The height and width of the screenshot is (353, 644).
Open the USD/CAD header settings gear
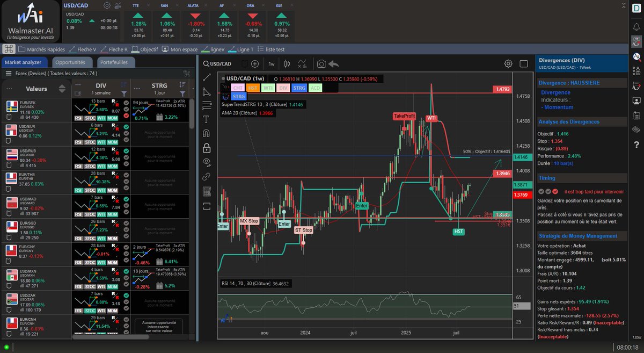107,6
